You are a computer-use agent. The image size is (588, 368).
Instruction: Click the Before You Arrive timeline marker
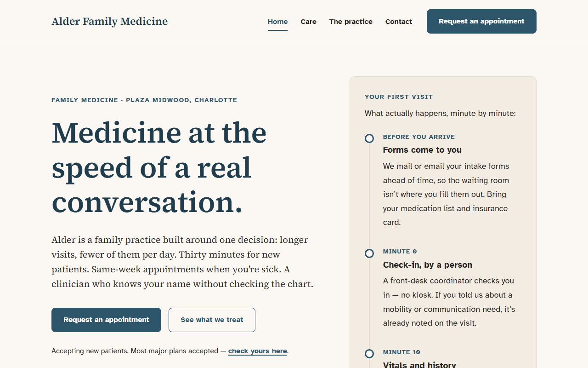[x=369, y=138]
